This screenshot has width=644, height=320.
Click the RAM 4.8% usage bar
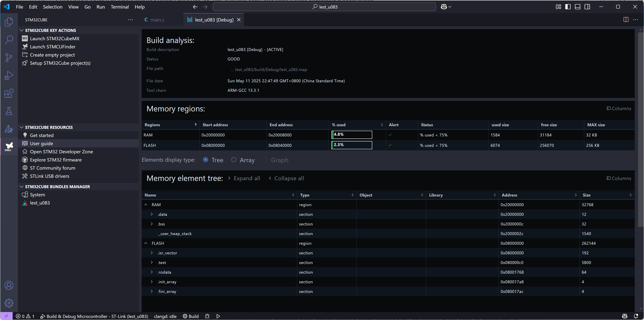(351, 135)
